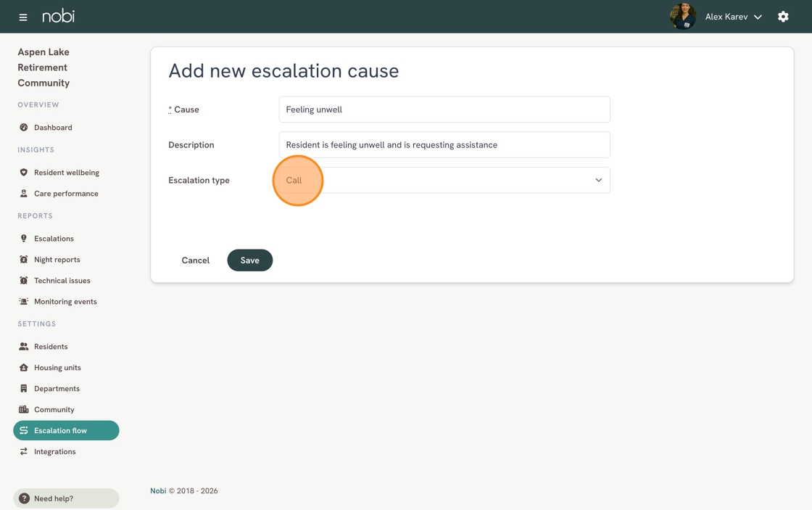Viewport: 812px width, 510px height.
Task: Click the Integrations arrows icon
Action: click(x=23, y=451)
